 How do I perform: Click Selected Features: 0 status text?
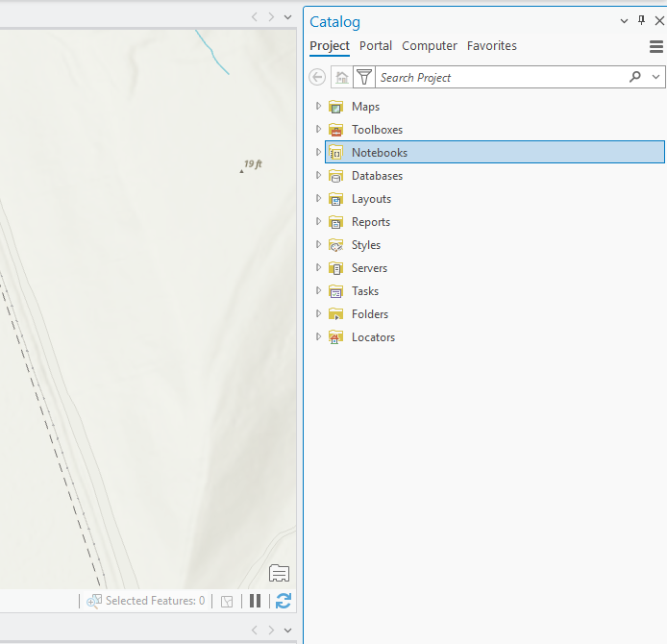click(156, 601)
